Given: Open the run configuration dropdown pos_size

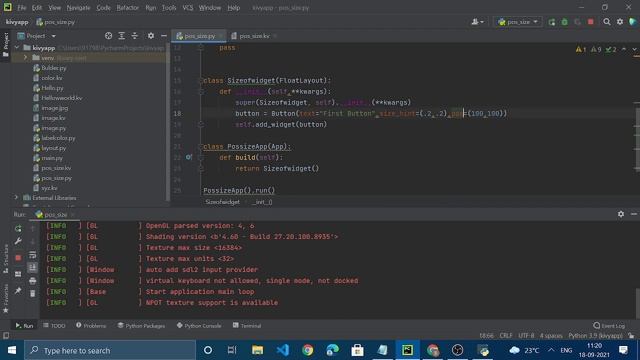Looking at the screenshot, I should coord(518,22).
